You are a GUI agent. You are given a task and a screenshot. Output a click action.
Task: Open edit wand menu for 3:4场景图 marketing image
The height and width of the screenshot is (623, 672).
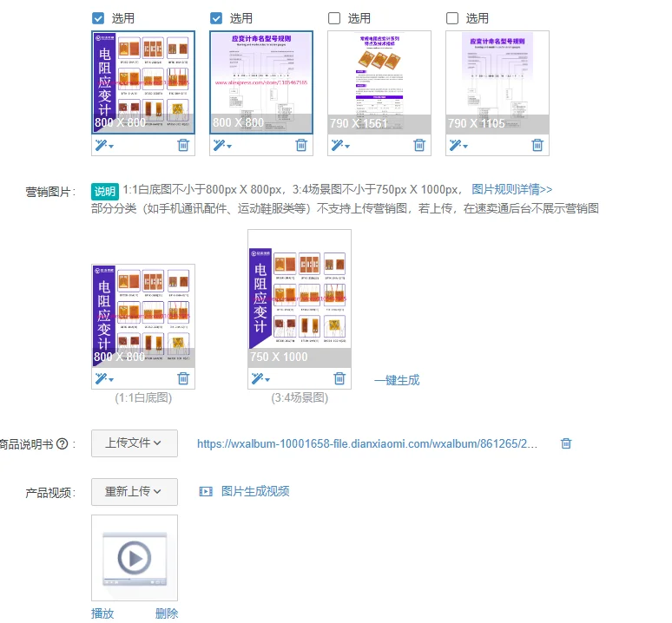(260, 379)
